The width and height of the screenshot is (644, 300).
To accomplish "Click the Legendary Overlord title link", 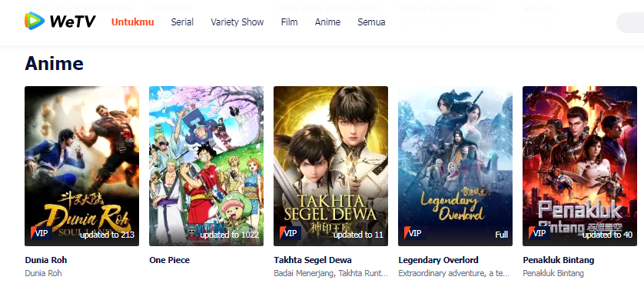I will pos(439,260).
